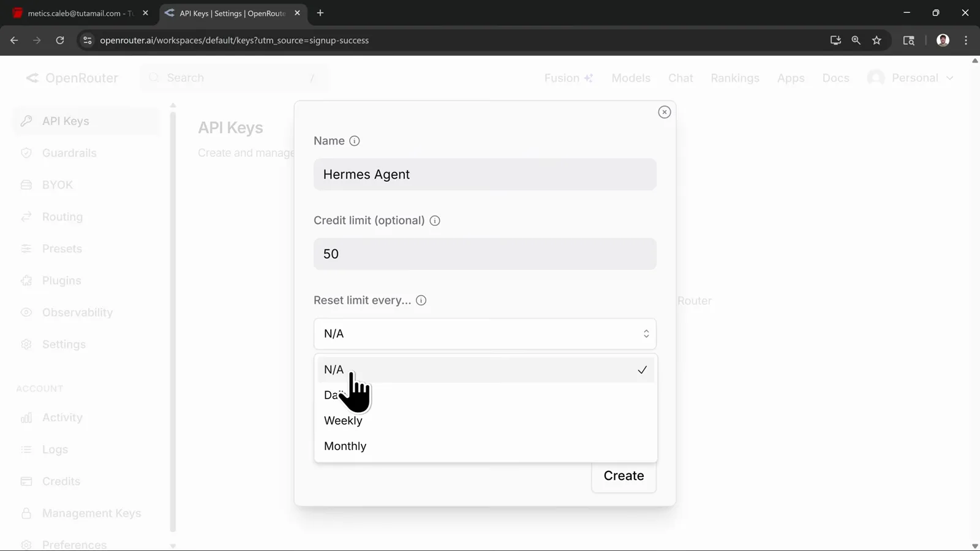This screenshot has width=980, height=551.
Task: Click the Credit limit info icon
Action: (434, 220)
